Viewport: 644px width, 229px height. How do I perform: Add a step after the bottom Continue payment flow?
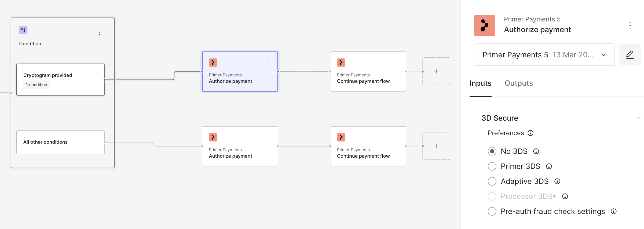click(x=436, y=146)
